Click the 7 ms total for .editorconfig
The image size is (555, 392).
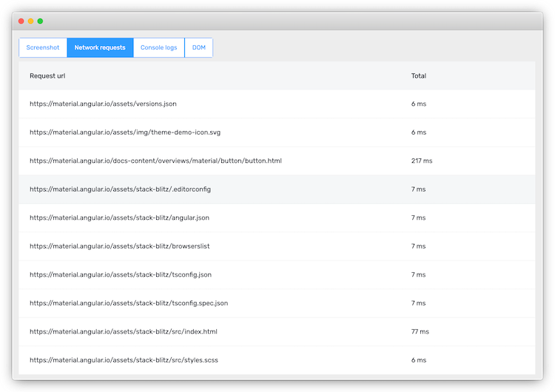pos(418,189)
